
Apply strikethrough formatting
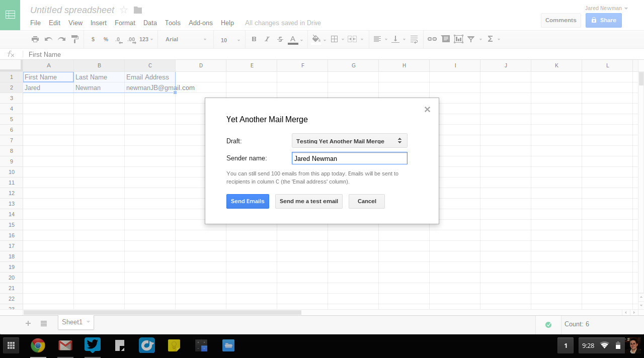[x=280, y=39]
